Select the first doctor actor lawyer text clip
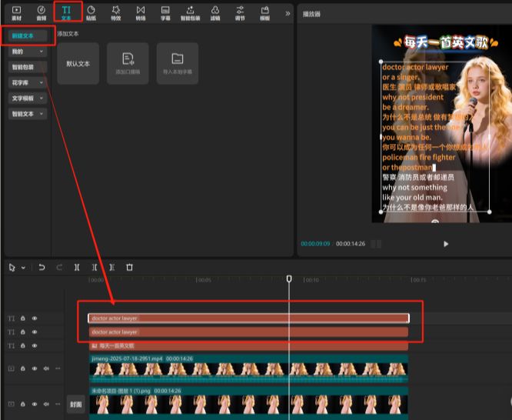The height and width of the screenshot is (420, 512). coord(248,318)
